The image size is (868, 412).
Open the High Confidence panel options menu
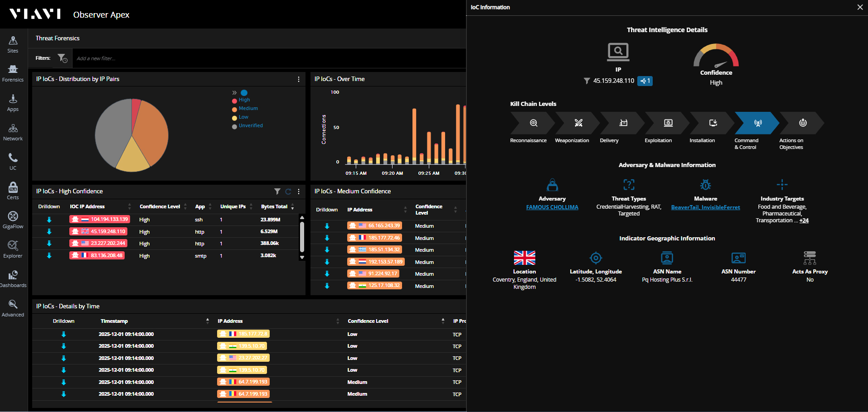tap(299, 192)
